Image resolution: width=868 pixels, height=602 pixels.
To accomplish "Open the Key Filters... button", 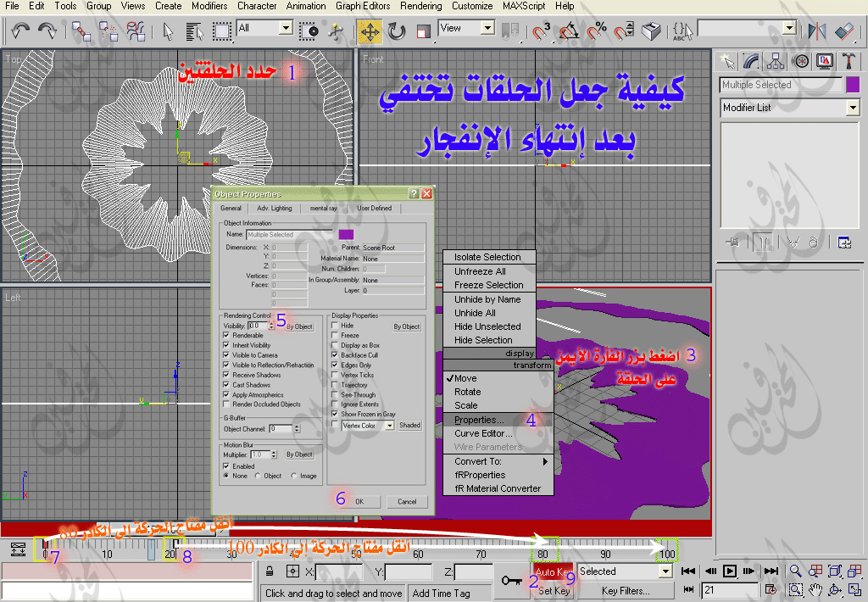I will (626, 591).
